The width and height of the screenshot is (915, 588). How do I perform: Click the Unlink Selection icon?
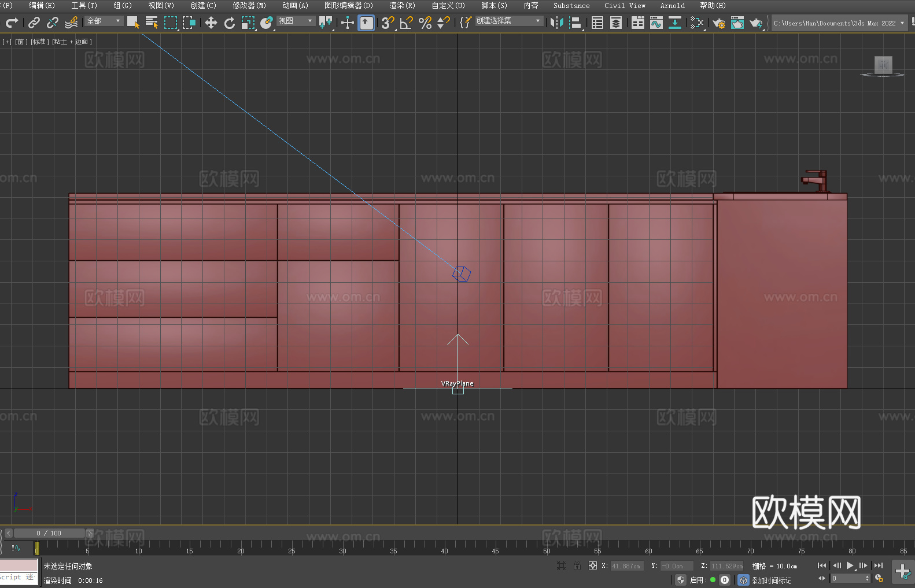click(x=53, y=23)
